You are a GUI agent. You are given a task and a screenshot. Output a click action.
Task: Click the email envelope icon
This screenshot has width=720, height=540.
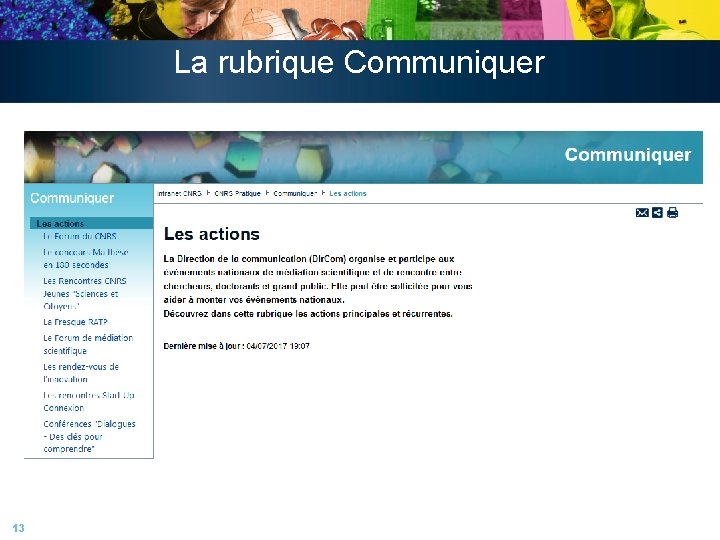pos(642,213)
